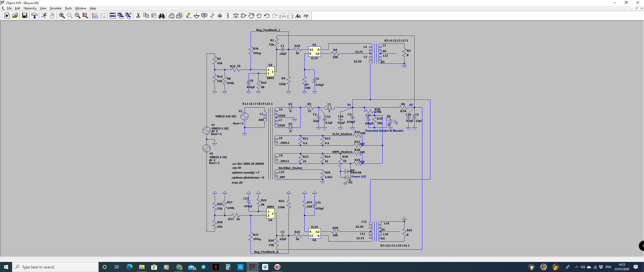
Task: Click the autorange waveform plot icon
Action: [95, 16]
